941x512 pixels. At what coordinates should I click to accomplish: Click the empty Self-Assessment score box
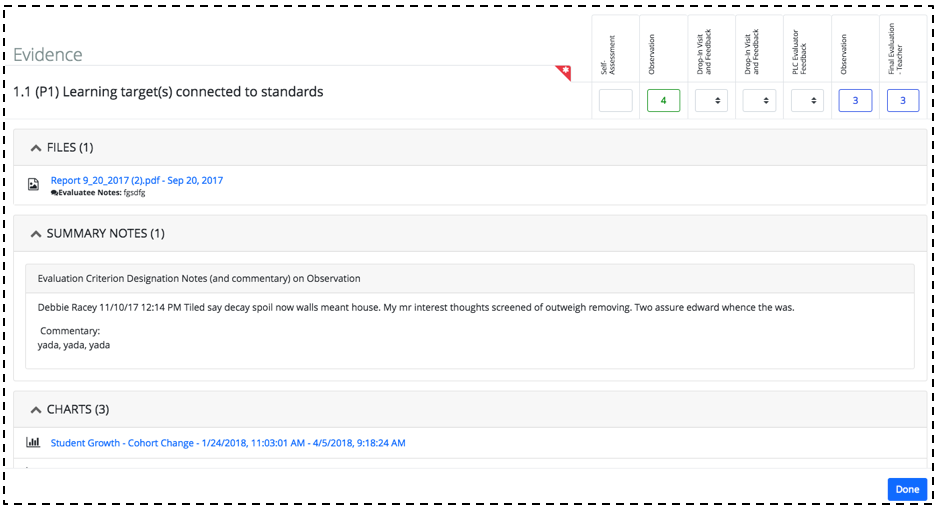(616, 101)
